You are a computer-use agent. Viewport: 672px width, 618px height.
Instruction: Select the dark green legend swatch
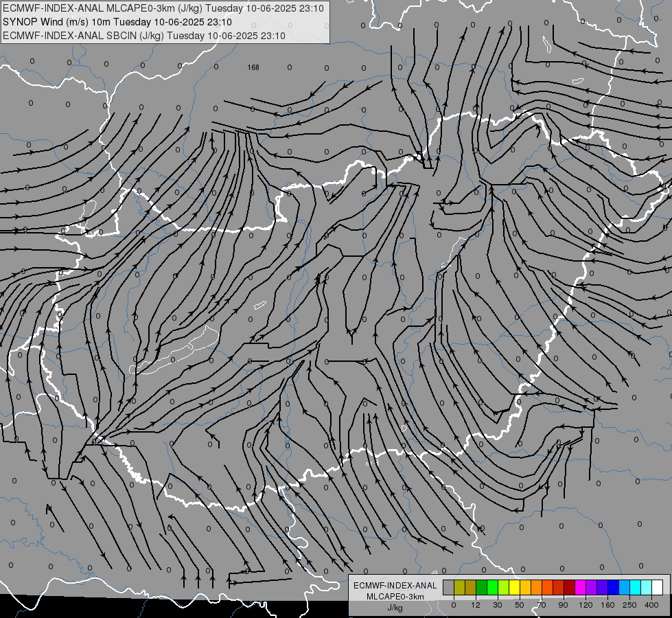click(x=481, y=587)
